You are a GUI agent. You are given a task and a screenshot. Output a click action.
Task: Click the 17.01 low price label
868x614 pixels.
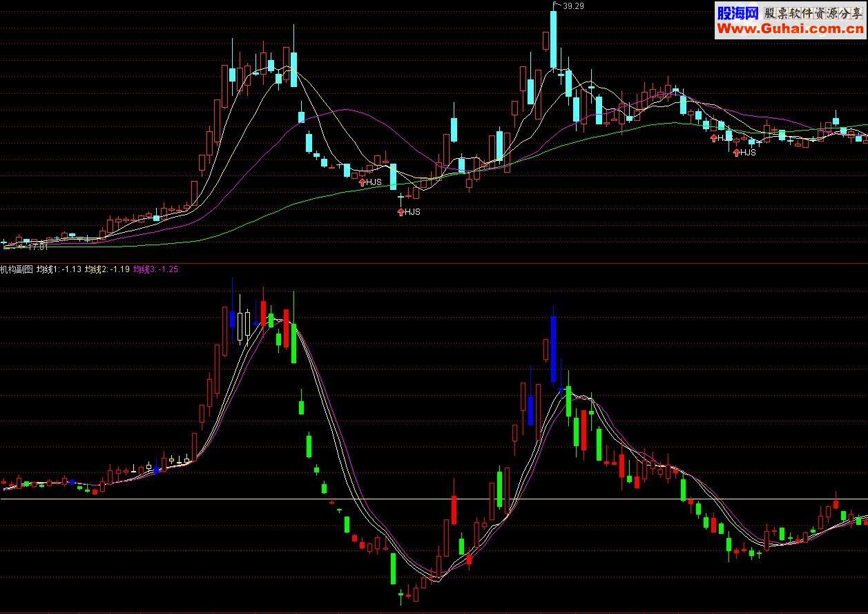pyautogui.click(x=37, y=246)
